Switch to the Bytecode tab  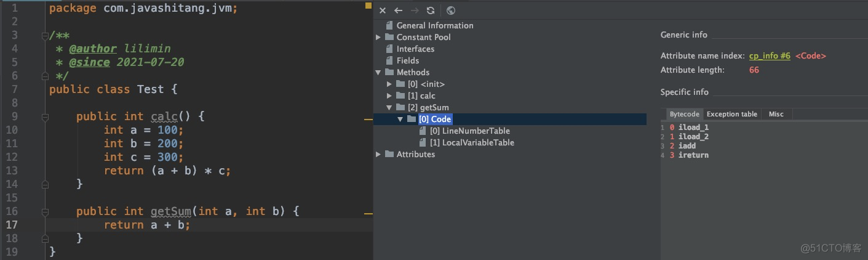click(x=684, y=114)
